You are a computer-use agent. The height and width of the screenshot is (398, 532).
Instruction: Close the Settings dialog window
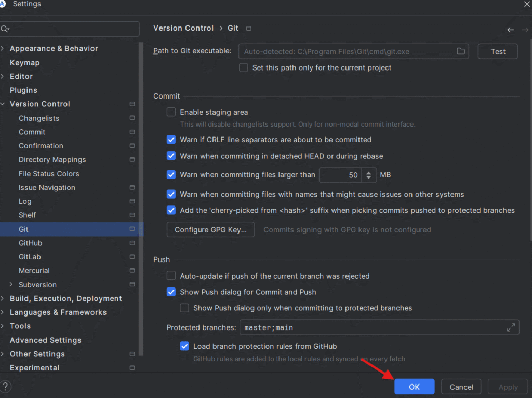coord(527,4)
